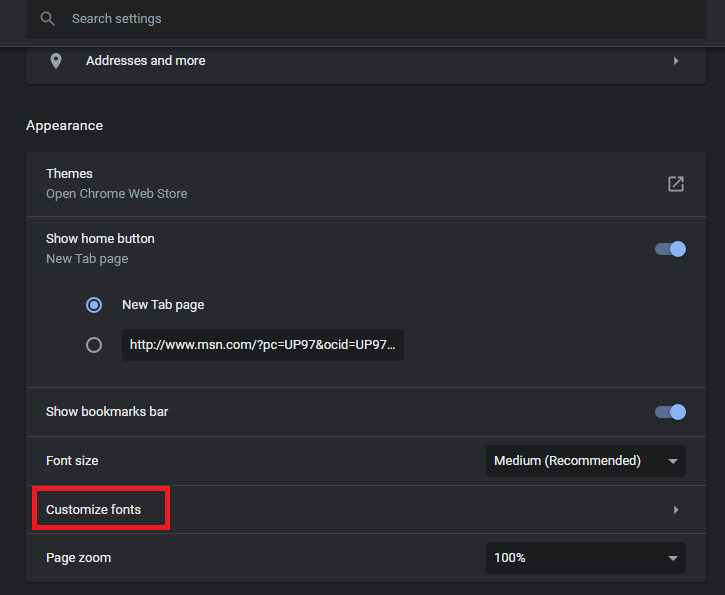Screen dimensions: 725x595
Task: Select New Tab page radio button
Action: [94, 305]
